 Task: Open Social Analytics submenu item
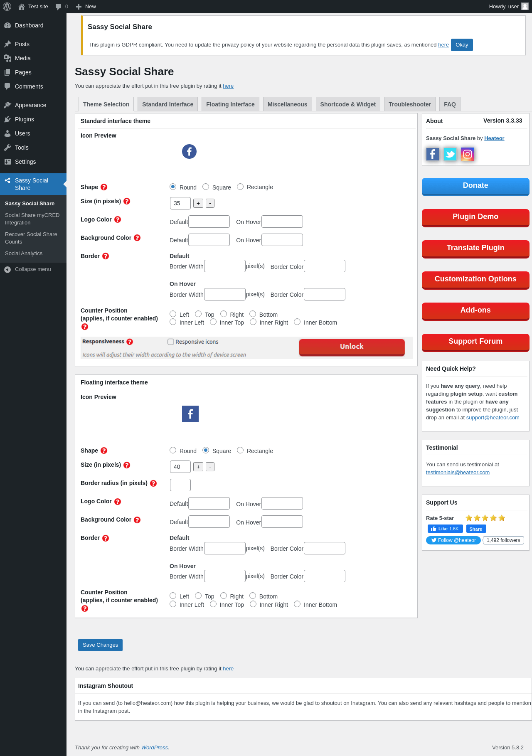pyautogui.click(x=24, y=254)
